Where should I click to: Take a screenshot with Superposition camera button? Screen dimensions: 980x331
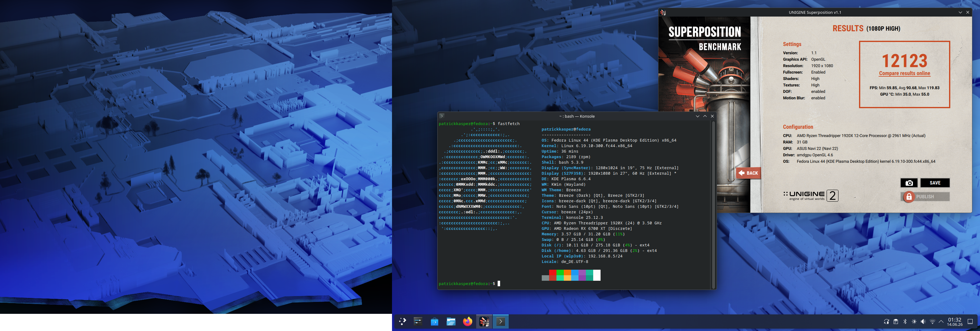tap(909, 183)
